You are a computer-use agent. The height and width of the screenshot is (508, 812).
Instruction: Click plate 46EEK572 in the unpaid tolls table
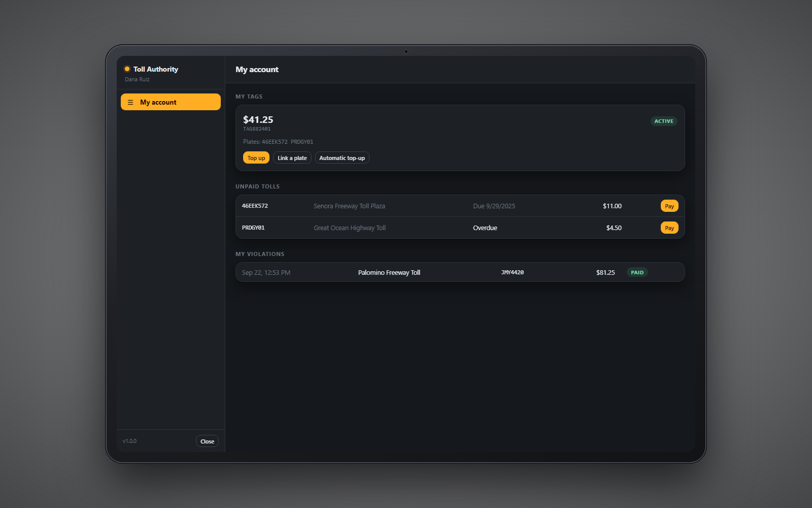point(255,206)
